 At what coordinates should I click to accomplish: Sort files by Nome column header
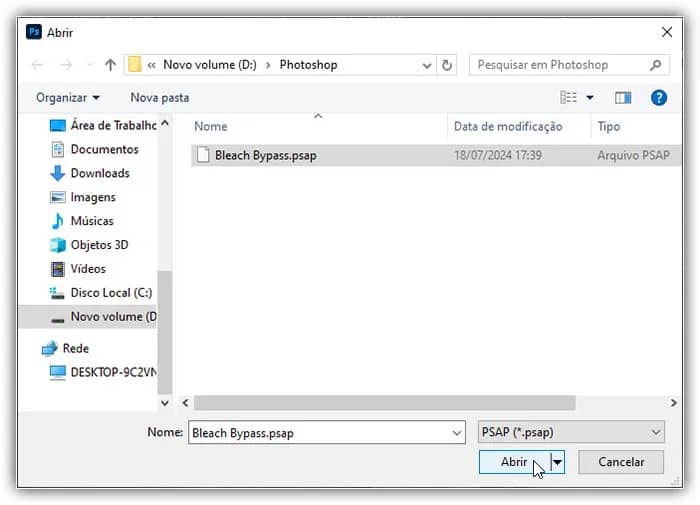(211, 127)
